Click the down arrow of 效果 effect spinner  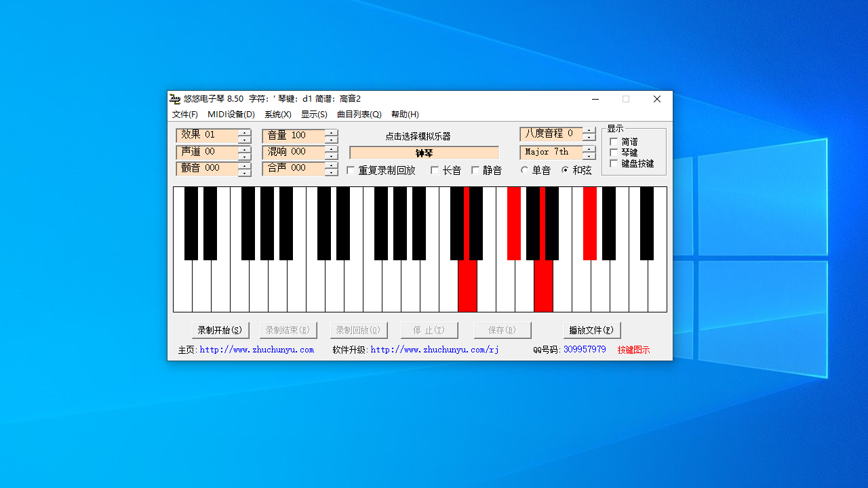pyautogui.click(x=244, y=139)
